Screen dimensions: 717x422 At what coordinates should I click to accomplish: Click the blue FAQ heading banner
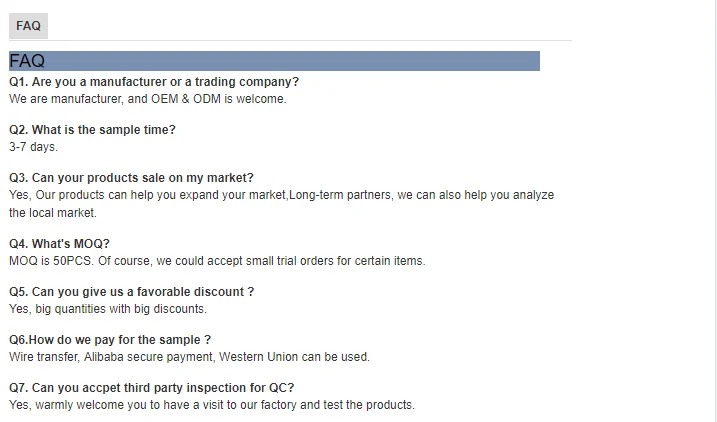click(274, 61)
